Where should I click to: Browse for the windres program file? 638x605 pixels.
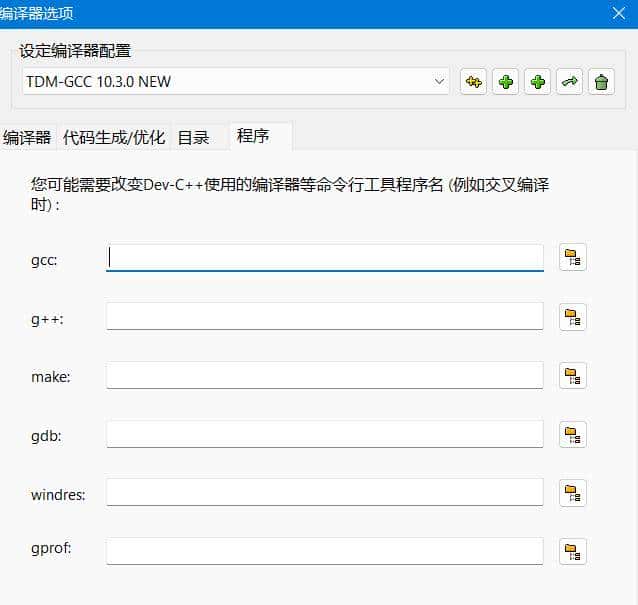pos(572,493)
